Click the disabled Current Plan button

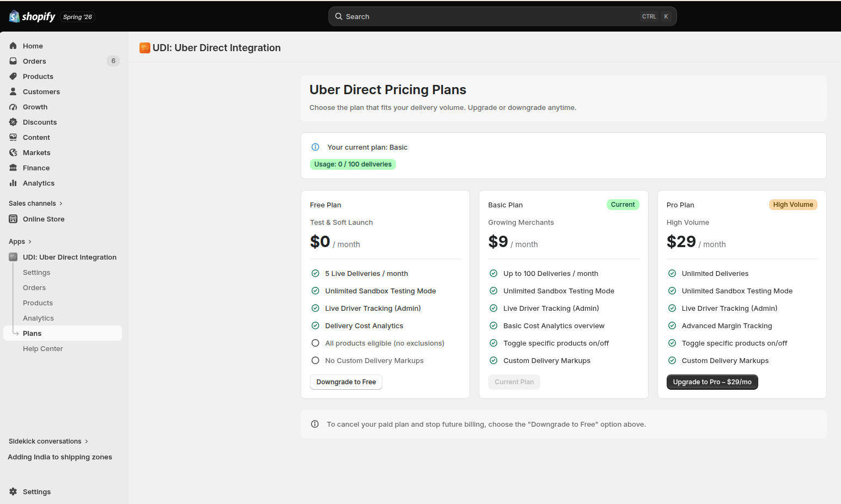coord(514,382)
